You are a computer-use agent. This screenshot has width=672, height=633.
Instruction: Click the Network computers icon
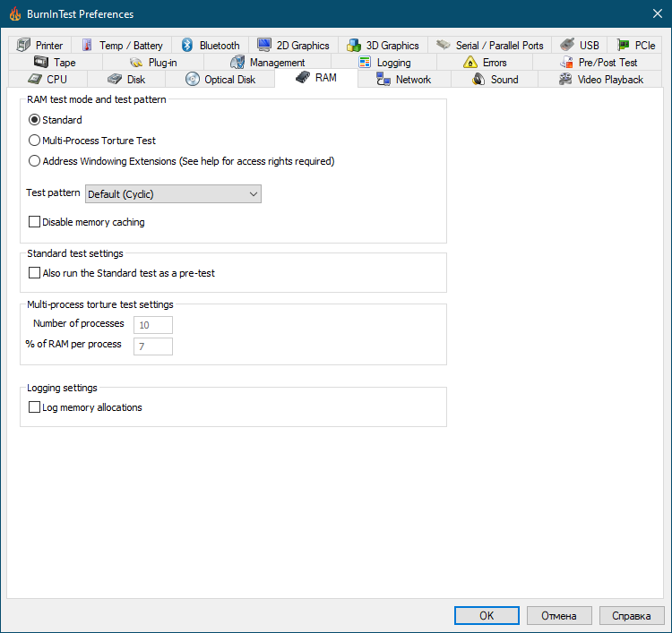tap(383, 79)
